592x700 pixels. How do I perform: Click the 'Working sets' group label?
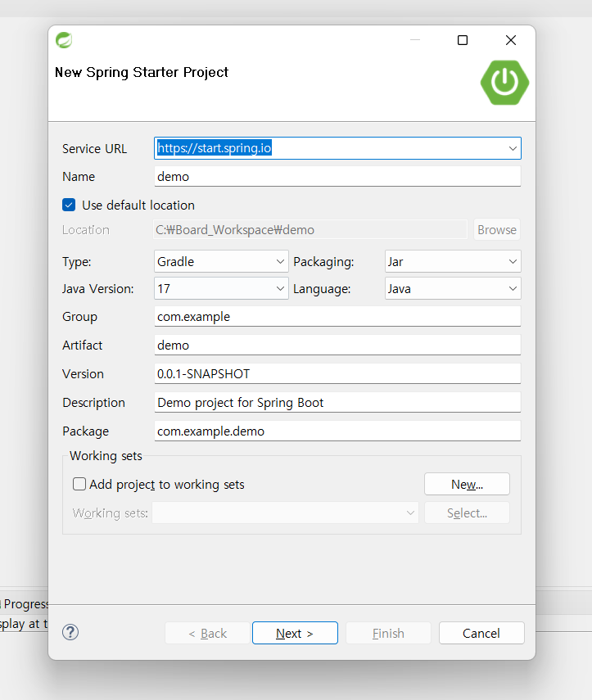point(106,456)
